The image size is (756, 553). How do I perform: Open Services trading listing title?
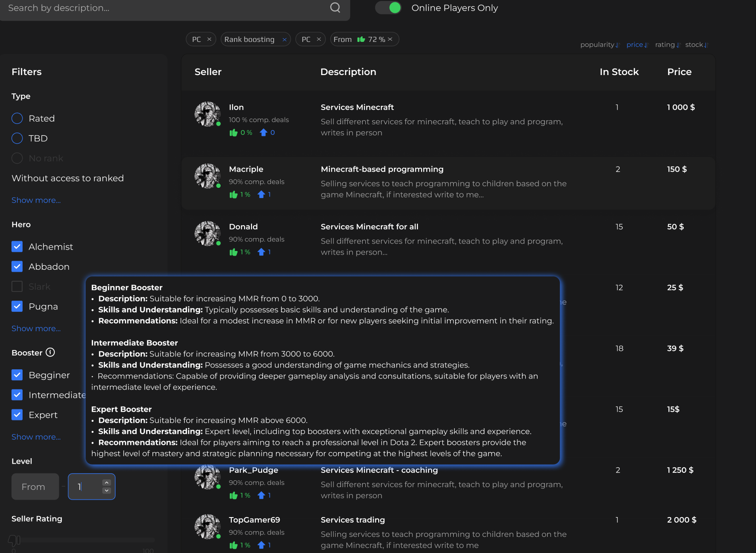(x=353, y=520)
